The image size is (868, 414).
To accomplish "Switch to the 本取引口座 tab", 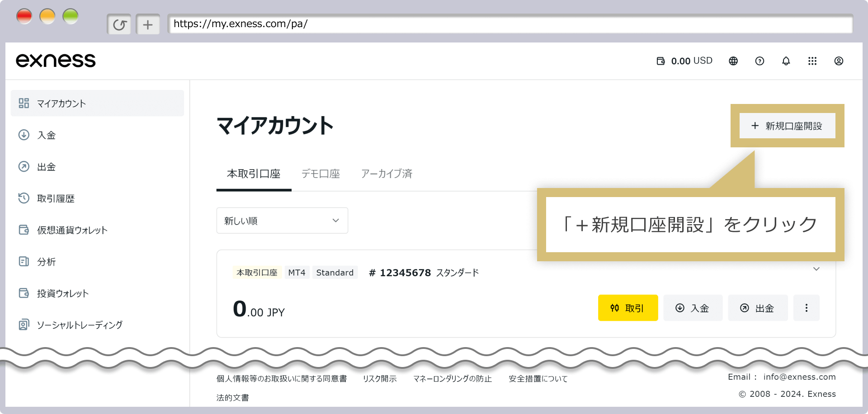I will 254,174.
